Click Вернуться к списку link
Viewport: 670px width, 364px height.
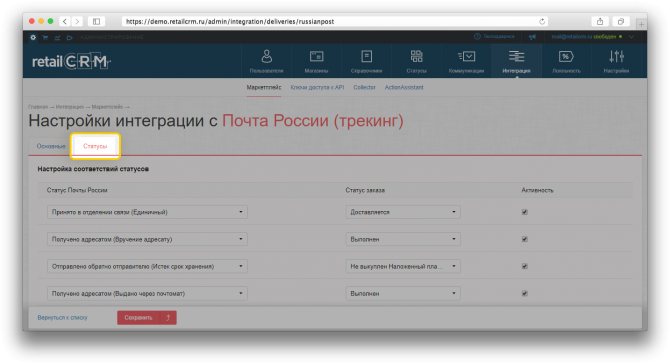(x=62, y=317)
